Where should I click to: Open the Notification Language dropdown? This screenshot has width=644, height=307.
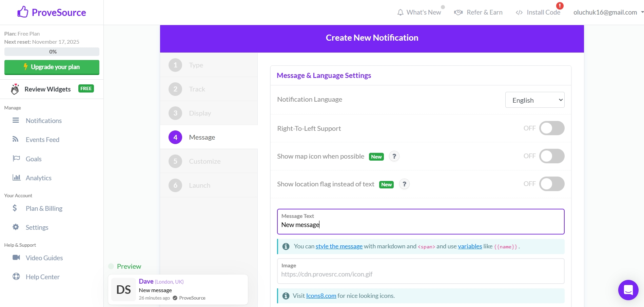(535, 100)
